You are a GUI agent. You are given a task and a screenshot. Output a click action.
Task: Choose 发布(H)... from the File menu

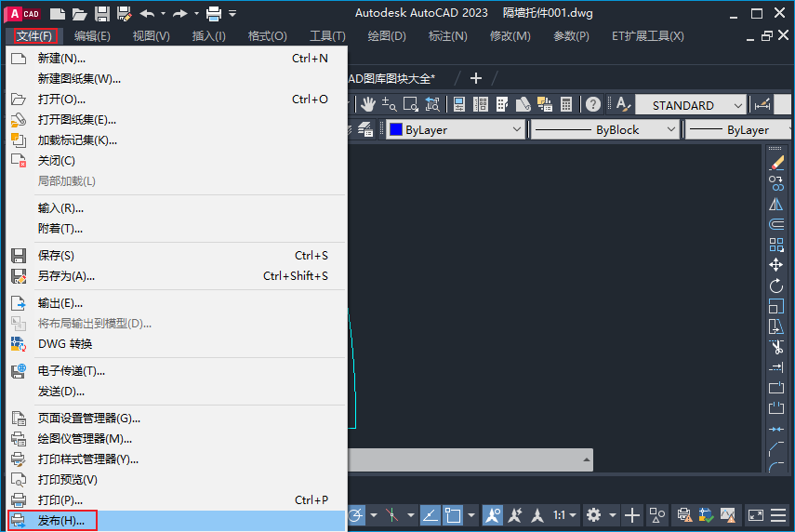click(61, 521)
